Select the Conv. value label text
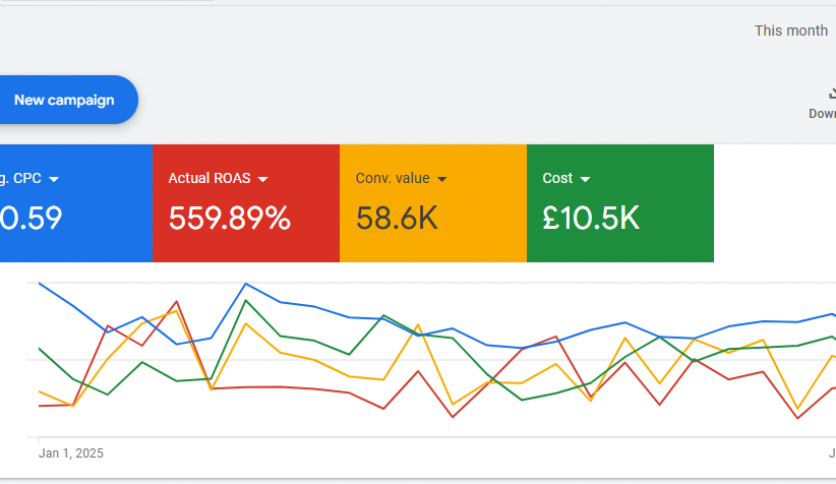836x484 pixels. click(x=392, y=179)
